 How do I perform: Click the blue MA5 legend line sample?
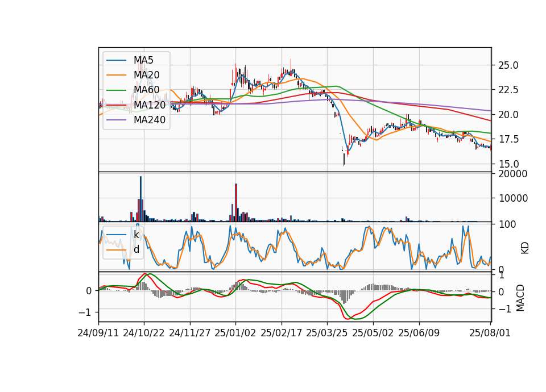[x=116, y=60]
